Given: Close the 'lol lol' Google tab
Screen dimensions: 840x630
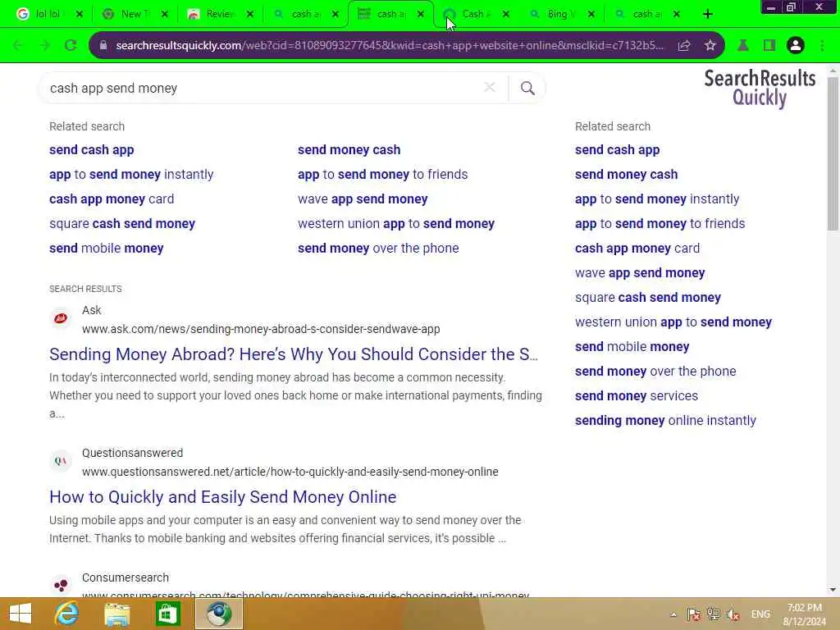Looking at the screenshot, I should pyautogui.click(x=80, y=14).
